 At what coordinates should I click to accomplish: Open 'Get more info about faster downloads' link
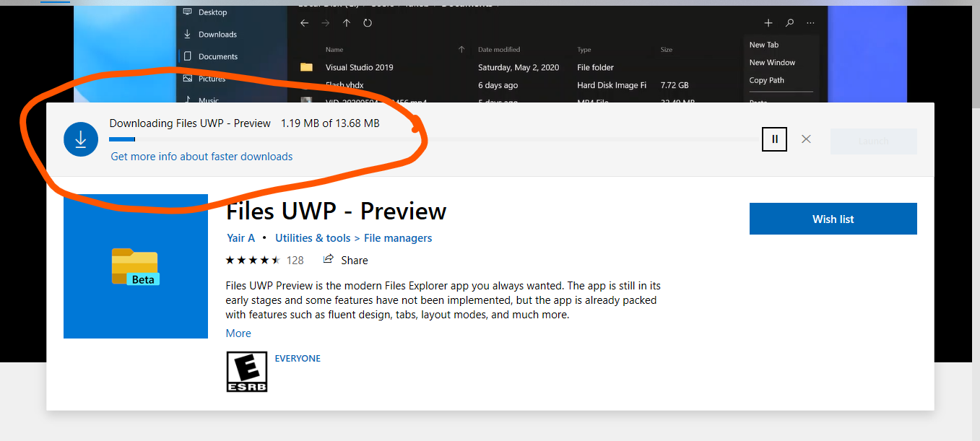pos(201,156)
